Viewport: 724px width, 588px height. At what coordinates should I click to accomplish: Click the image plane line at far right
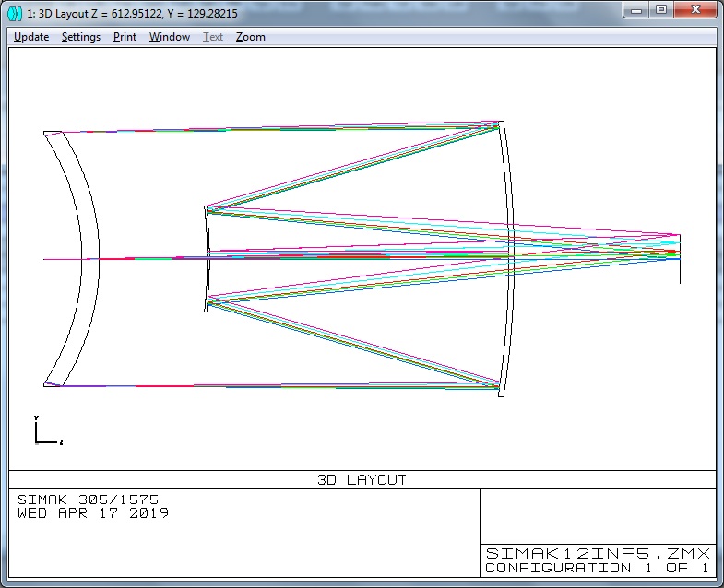(680, 258)
